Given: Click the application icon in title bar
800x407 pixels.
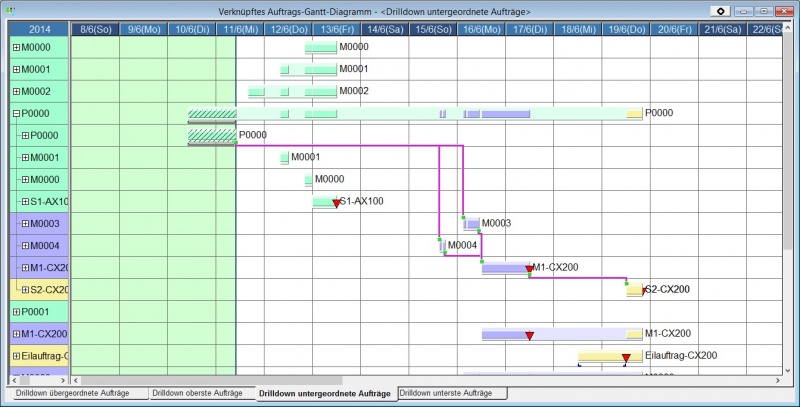Looking at the screenshot, I should 12,10.
